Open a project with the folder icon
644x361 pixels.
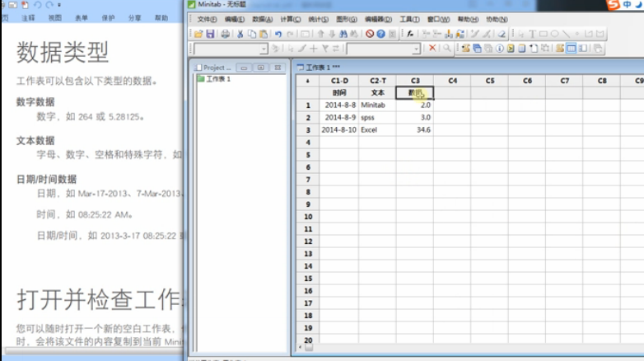(198, 34)
